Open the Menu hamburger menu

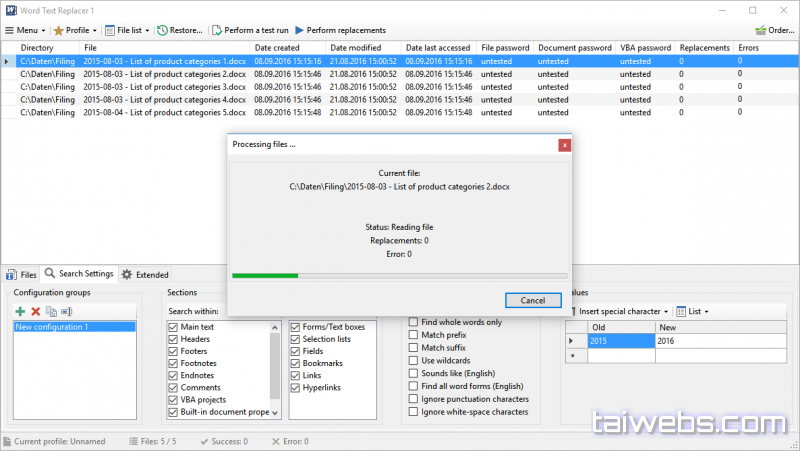(x=25, y=31)
